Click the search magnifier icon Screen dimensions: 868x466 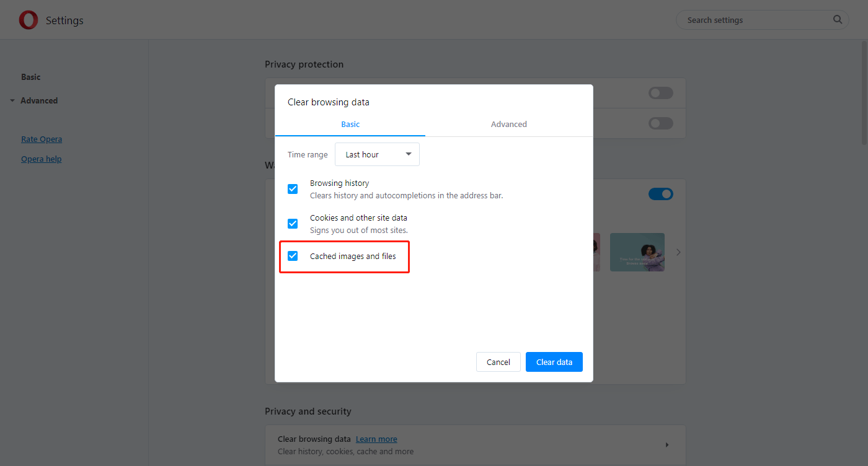(x=837, y=19)
